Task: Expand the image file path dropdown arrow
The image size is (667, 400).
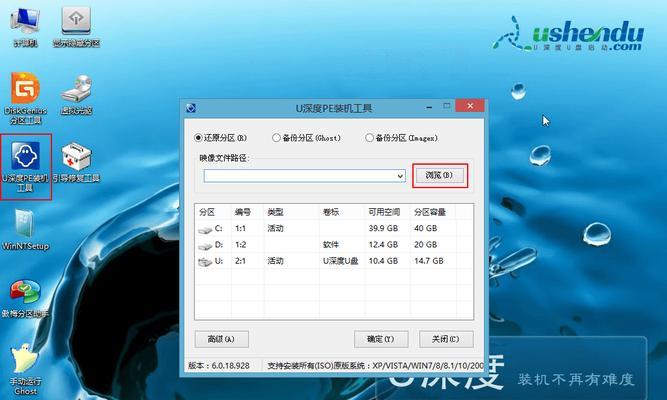Action: pyautogui.click(x=400, y=176)
